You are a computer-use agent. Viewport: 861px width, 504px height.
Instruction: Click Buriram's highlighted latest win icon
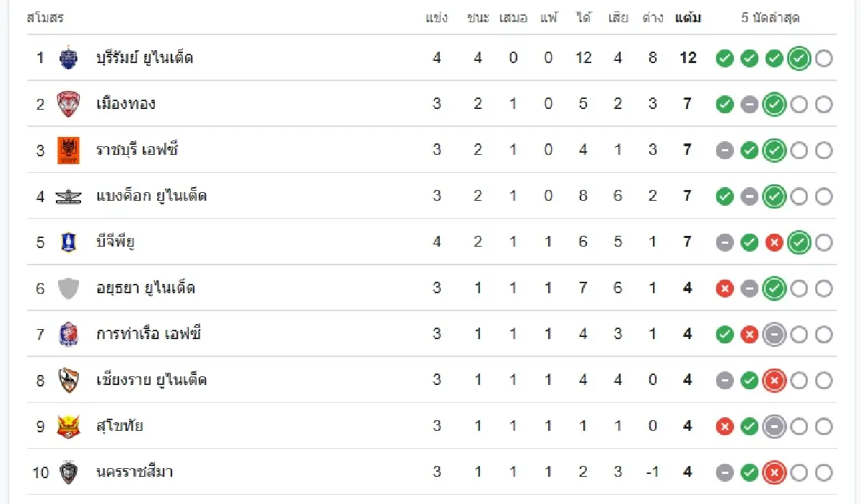[798, 59]
